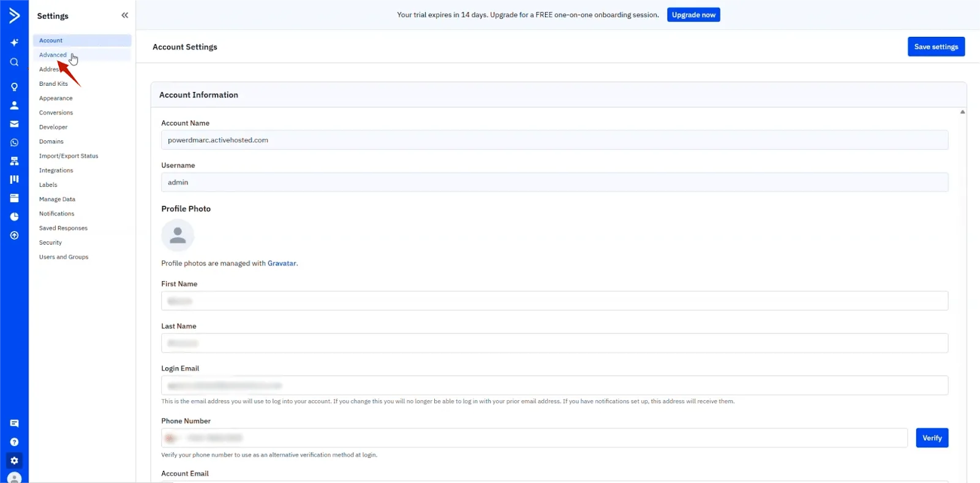Screen dimensions: 980x483
Task: Open Contacts person icon in sidebar
Action: point(14,105)
